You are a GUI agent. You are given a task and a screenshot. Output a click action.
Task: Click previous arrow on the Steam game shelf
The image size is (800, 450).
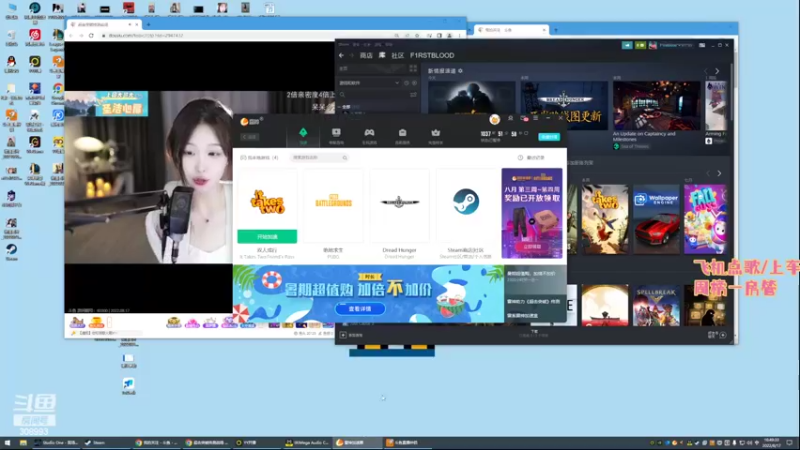click(708, 173)
